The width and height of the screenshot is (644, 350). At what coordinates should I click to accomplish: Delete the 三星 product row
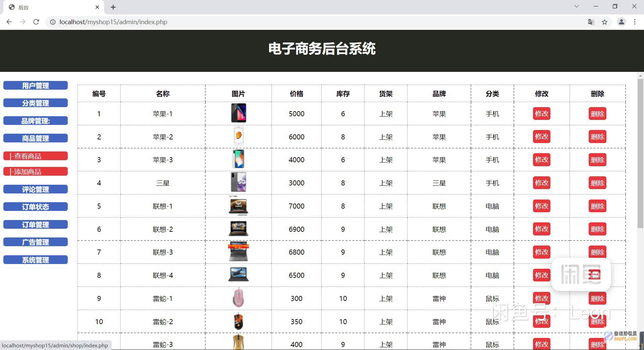(597, 183)
